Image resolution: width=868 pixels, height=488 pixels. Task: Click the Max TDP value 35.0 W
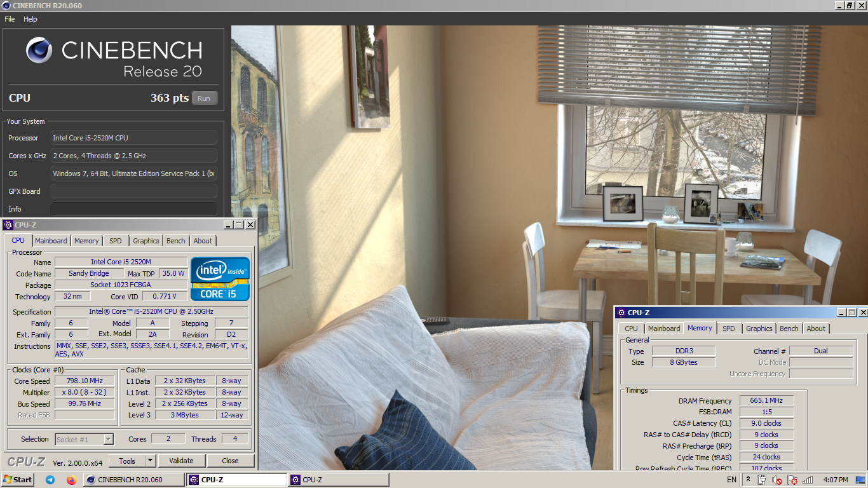pyautogui.click(x=173, y=273)
